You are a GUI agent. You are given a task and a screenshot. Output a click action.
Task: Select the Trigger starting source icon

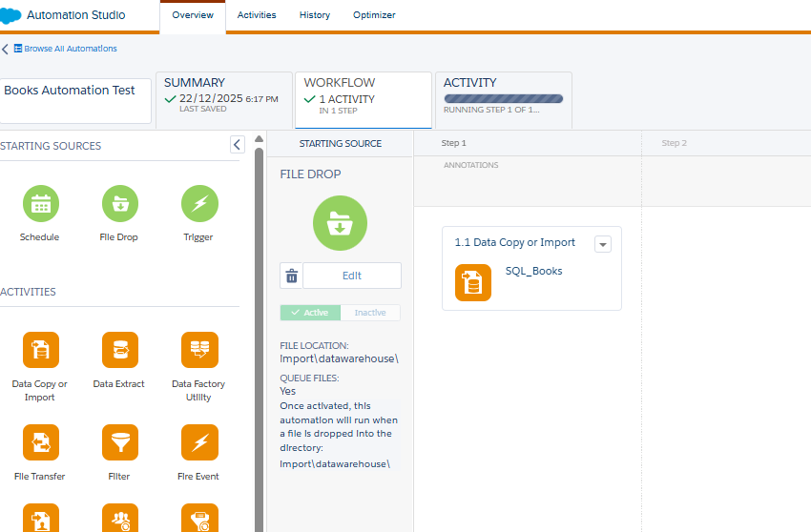point(199,203)
